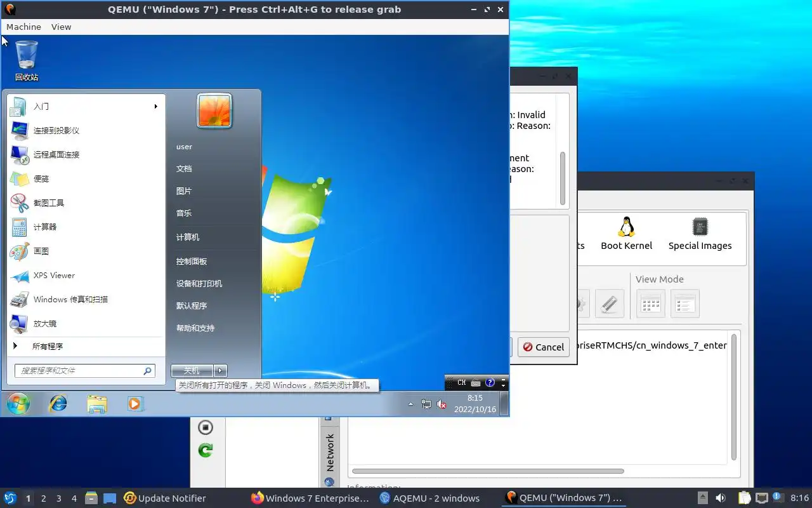Screen dimensions: 812x508
Task: Click the error dialog vertical scrollbar
Action: pyautogui.click(x=562, y=178)
